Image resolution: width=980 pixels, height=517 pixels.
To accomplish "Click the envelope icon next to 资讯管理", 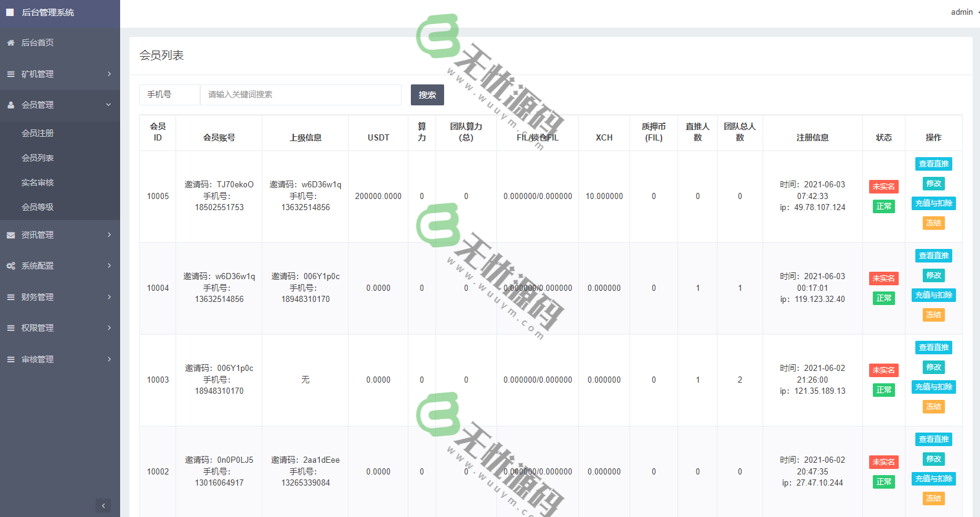I will [x=10, y=235].
